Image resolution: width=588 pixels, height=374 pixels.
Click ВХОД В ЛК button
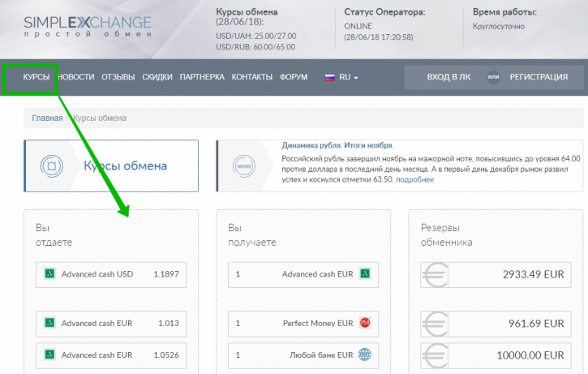click(449, 77)
